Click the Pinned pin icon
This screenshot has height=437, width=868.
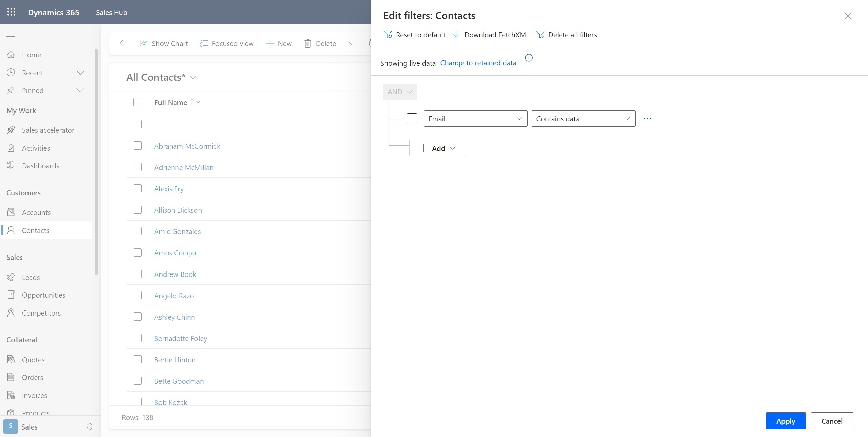[x=11, y=90]
